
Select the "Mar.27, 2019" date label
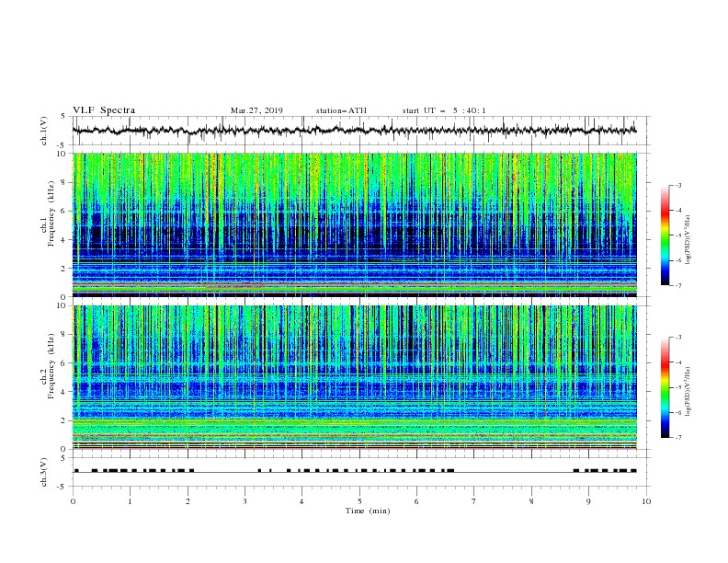tap(256, 110)
